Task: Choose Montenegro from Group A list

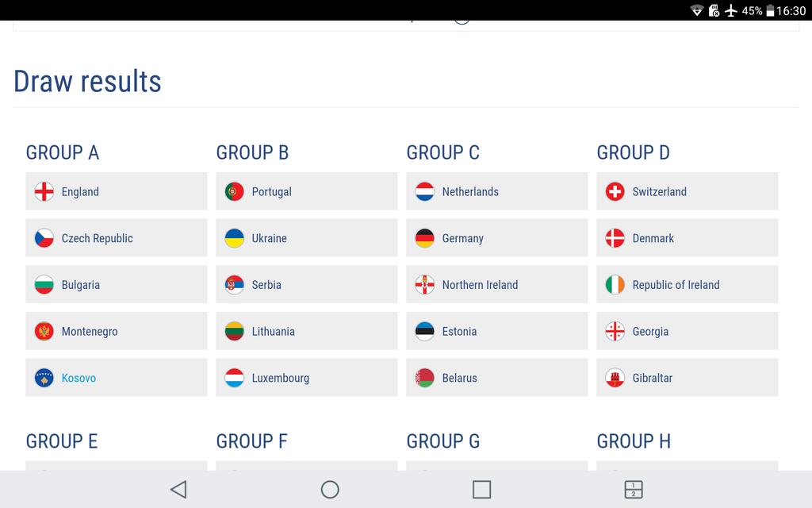Action: (x=89, y=332)
